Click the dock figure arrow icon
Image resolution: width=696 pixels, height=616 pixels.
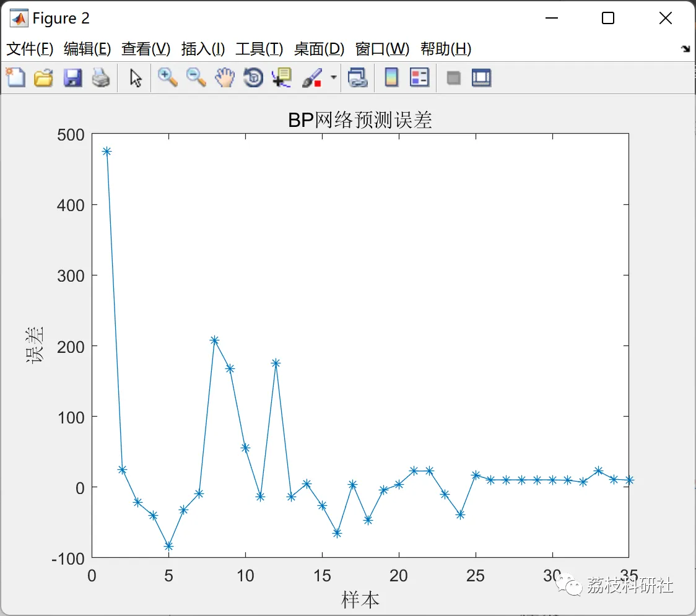pyautogui.click(x=686, y=49)
